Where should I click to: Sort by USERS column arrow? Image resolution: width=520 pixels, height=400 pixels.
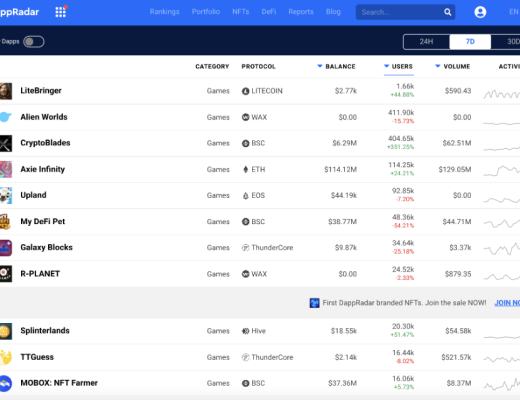coord(386,66)
